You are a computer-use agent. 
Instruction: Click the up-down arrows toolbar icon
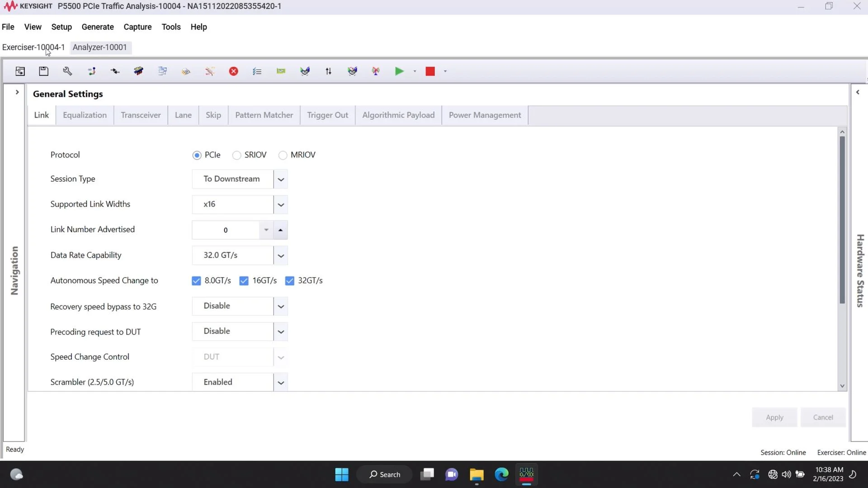[329, 71]
